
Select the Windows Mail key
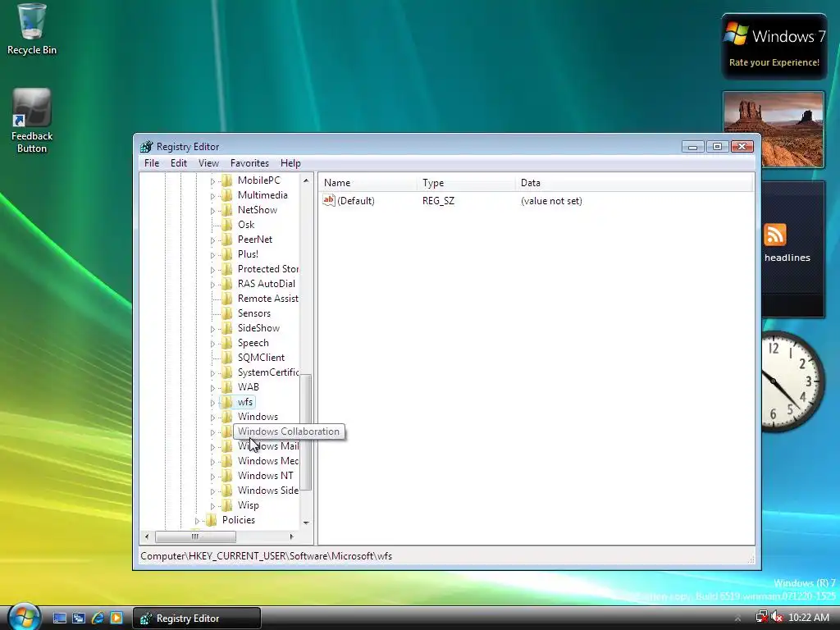pyautogui.click(x=268, y=445)
